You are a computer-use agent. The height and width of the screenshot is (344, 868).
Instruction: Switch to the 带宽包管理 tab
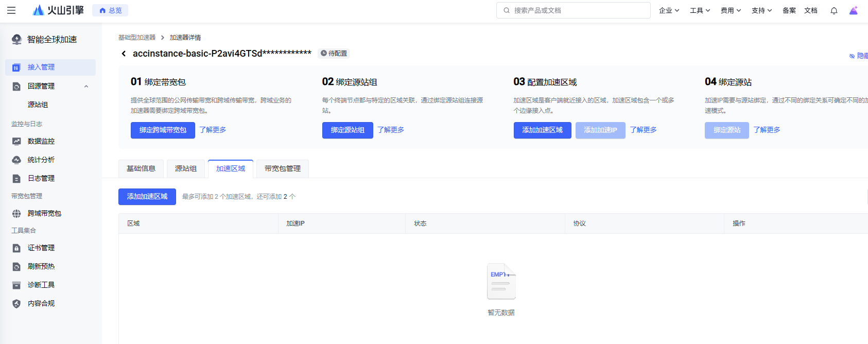point(282,168)
